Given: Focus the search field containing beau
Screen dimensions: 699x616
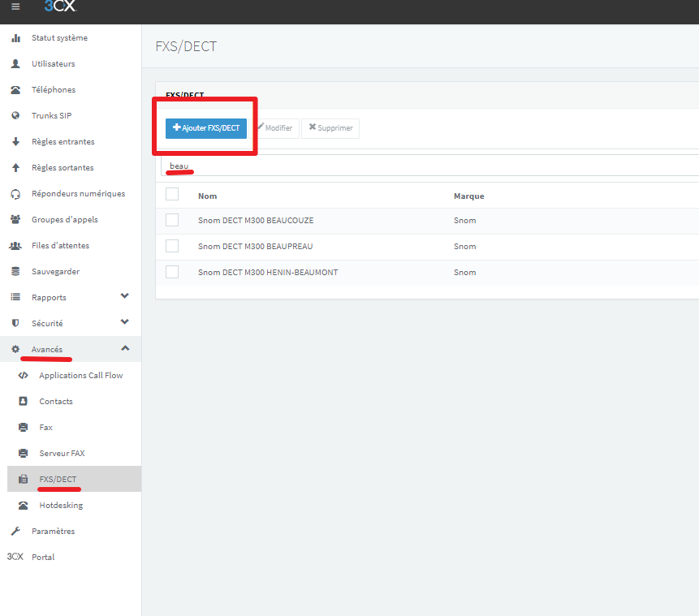Looking at the screenshot, I should (429, 166).
